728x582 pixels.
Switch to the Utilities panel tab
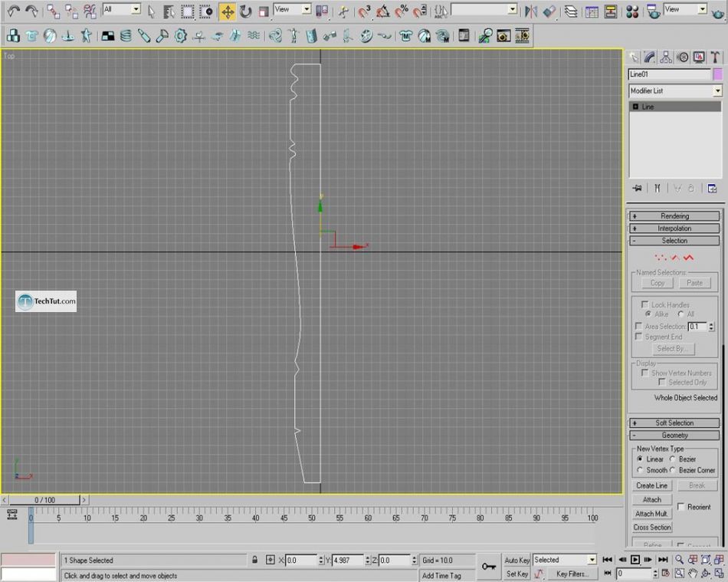click(715, 58)
